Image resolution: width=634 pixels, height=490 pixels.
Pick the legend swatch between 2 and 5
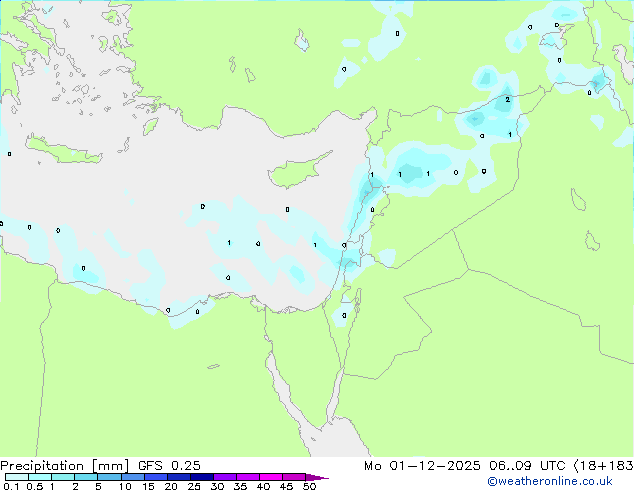pos(86,477)
